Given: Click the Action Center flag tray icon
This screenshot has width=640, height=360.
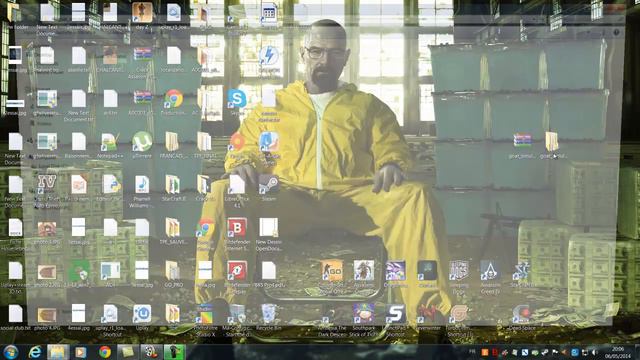Looking at the screenshot, I should (x=555, y=352).
